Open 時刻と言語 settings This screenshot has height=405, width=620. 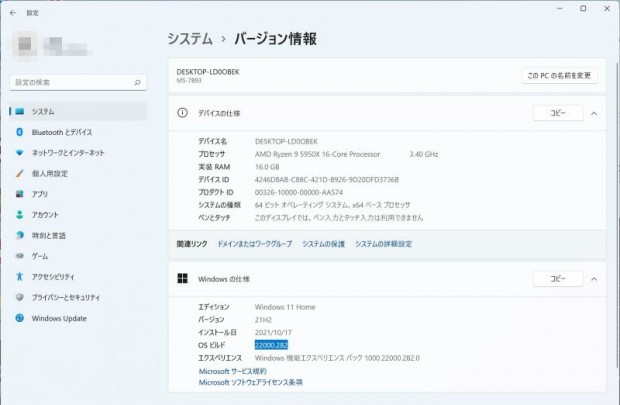pos(78,235)
